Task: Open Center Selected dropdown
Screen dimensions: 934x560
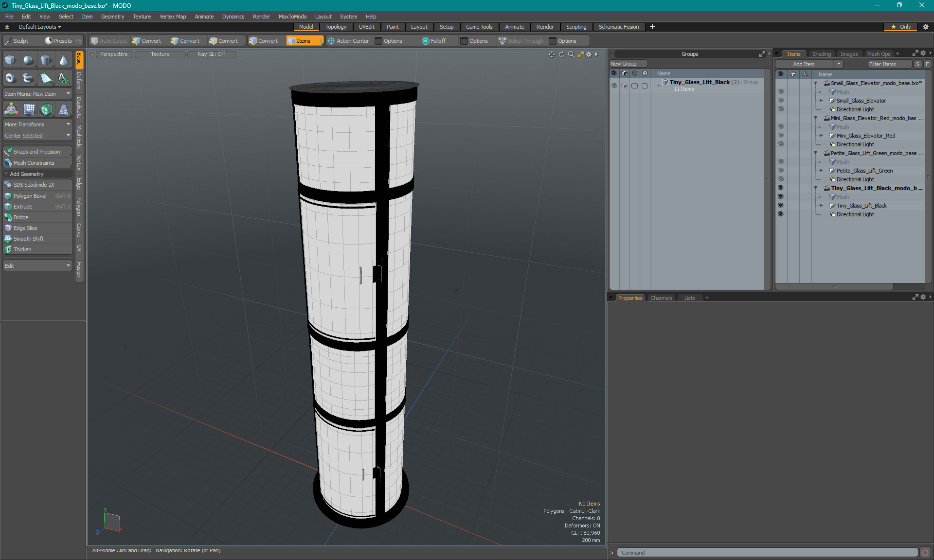Action: coord(38,136)
